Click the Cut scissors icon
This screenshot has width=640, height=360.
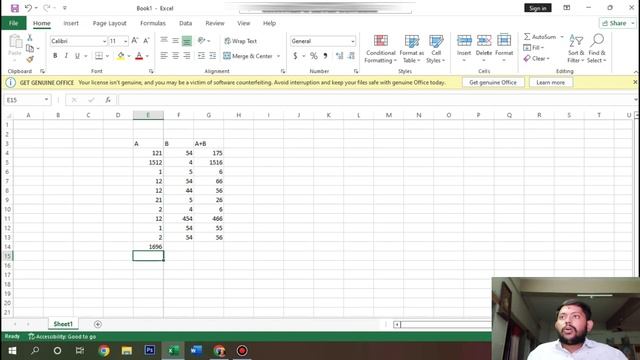29,38
